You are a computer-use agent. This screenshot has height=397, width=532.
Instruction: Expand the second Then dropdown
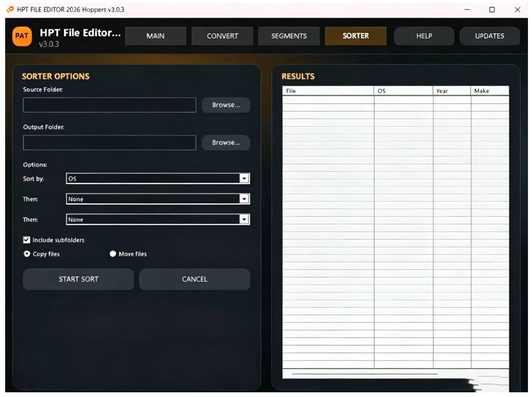244,219
